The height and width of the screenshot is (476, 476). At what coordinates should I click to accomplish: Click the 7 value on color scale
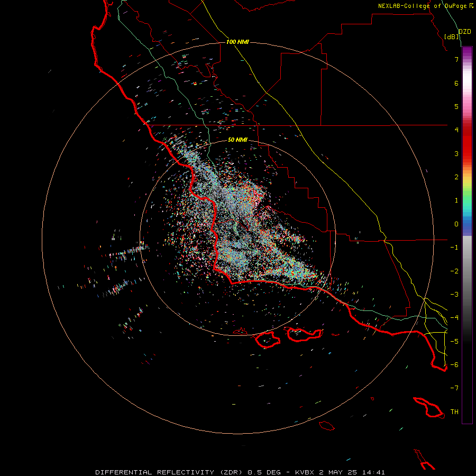point(456,59)
